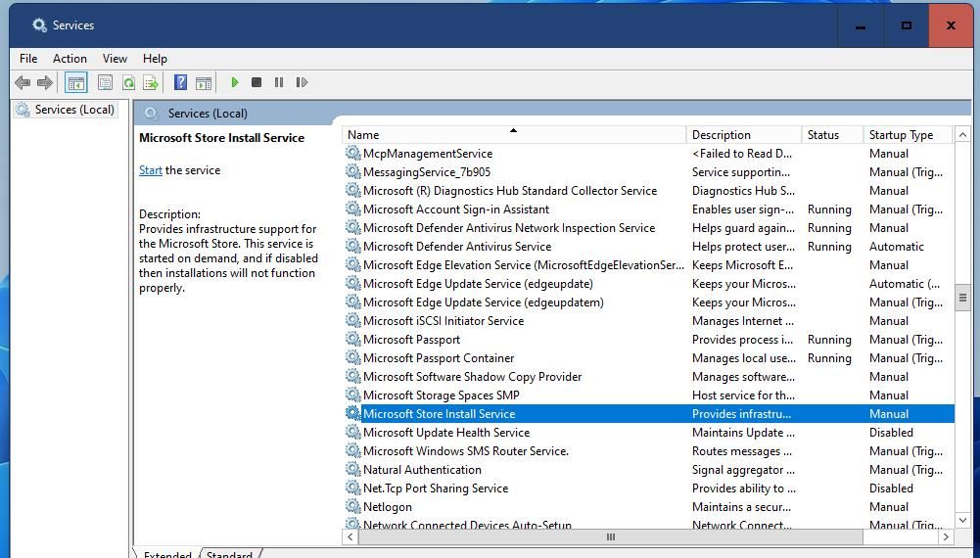Click the "Maintains a secur..." description of Netlogon

741,507
